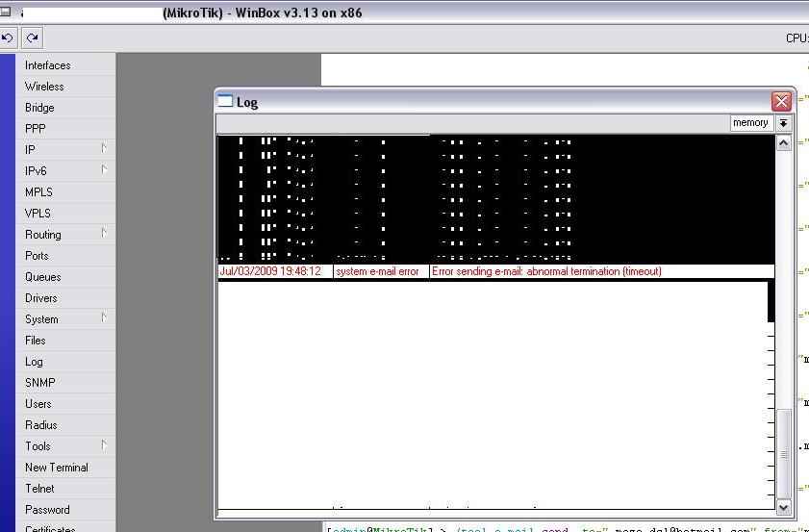Open the Wireless menu
The image size is (809, 532).
pos(65,87)
